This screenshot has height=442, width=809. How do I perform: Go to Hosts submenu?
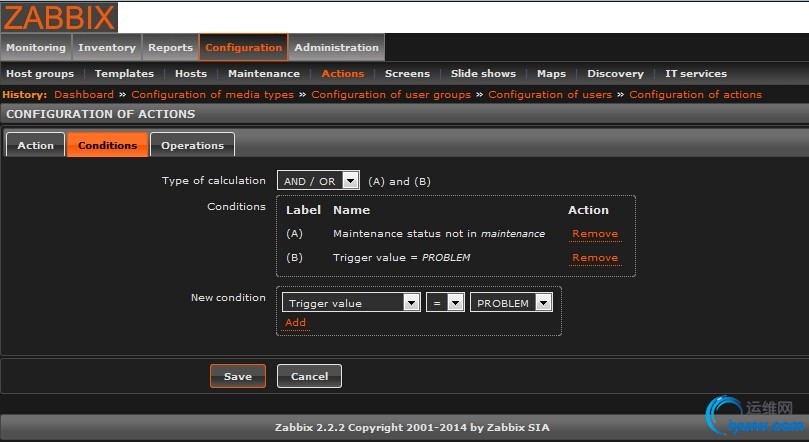click(x=191, y=74)
